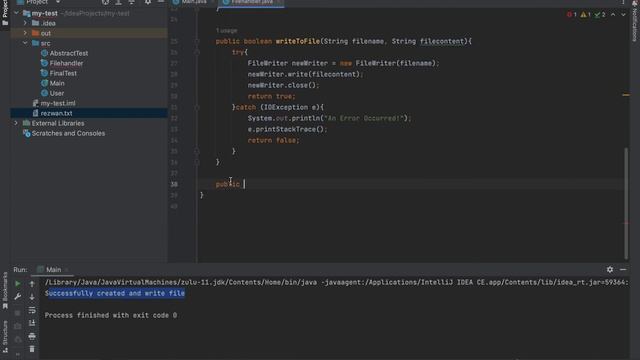This screenshot has height=360, width=640.
Task: Click the writeToFile method name
Action: pos(298,41)
